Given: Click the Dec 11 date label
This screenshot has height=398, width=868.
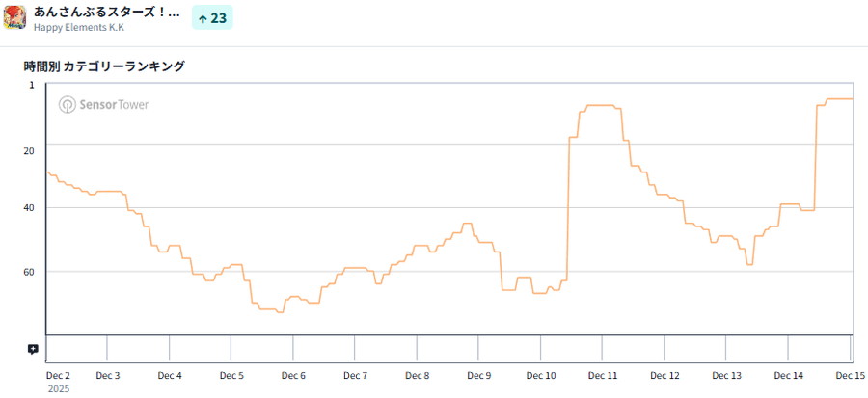Looking at the screenshot, I should pyautogui.click(x=603, y=375).
